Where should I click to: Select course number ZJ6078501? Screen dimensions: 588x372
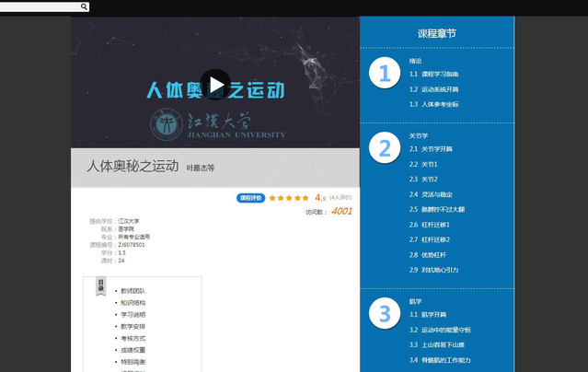132,245
